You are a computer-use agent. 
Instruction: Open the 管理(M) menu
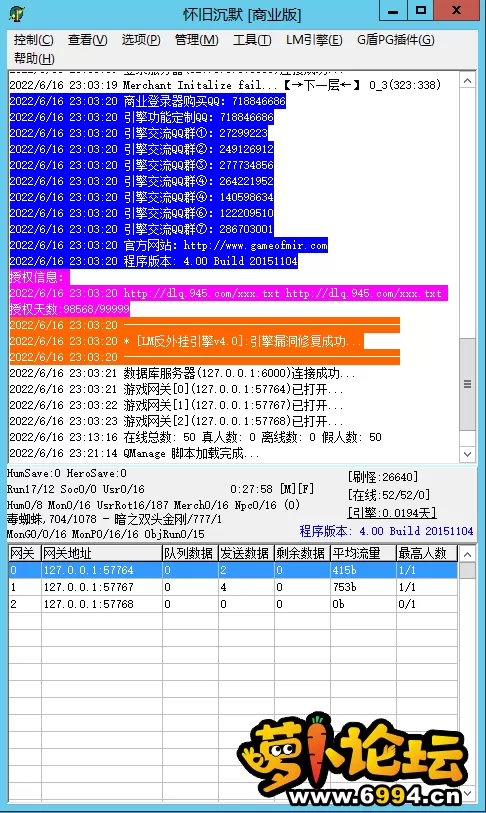point(197,40)
